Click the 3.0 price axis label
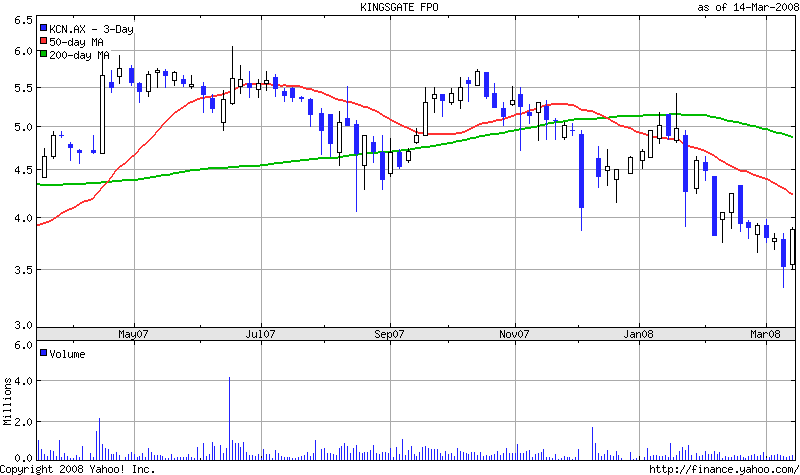The height and width of the screenshot is (475, 800). (23, 325)
